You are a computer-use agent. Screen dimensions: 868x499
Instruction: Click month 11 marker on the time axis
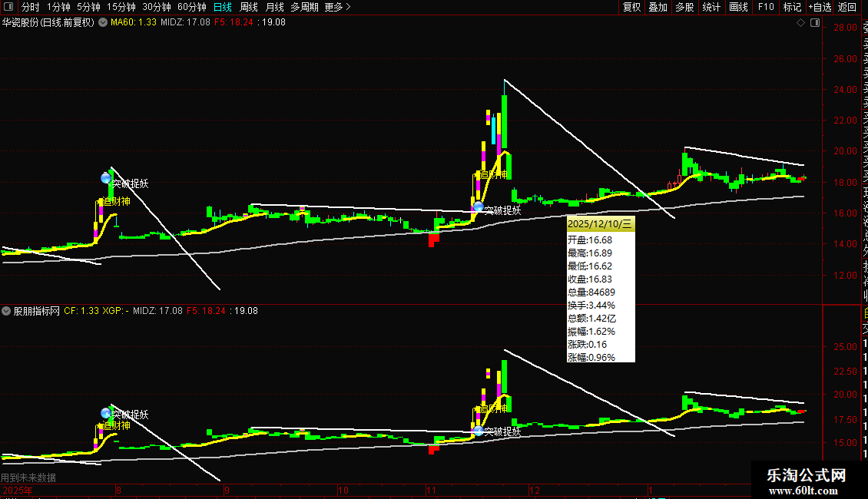point(431,491)
